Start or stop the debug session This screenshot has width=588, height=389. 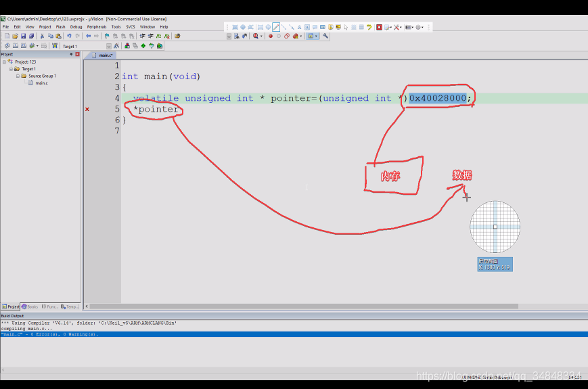point(256,36)
